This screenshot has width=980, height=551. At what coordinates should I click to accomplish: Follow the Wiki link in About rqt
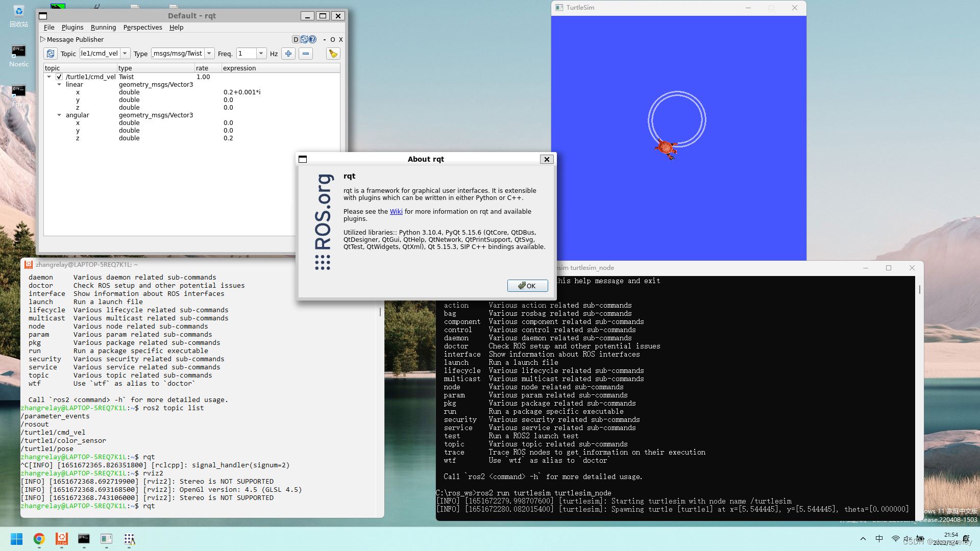click(396, 212)
